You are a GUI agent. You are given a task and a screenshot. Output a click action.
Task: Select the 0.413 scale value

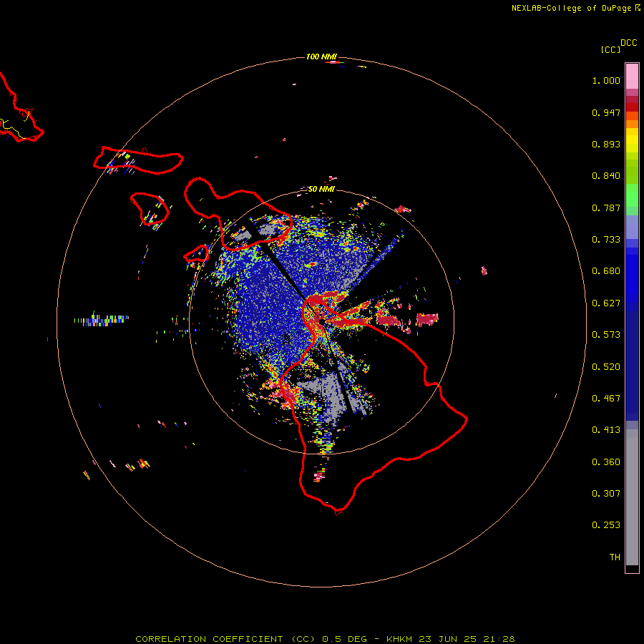[x=606, y=430]
